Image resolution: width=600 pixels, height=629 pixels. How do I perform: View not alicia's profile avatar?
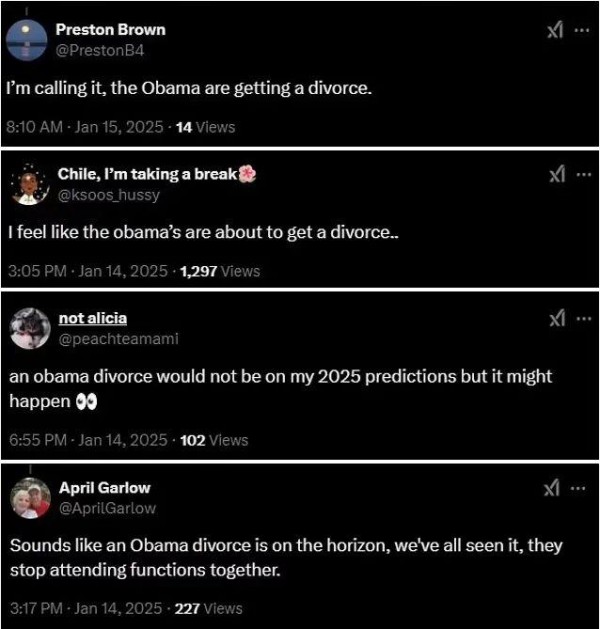30,328
